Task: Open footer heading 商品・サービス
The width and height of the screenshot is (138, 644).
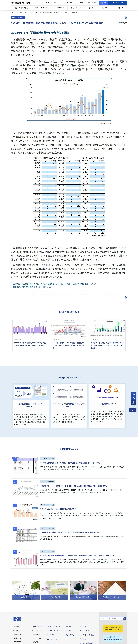Action: coord(37,626)
